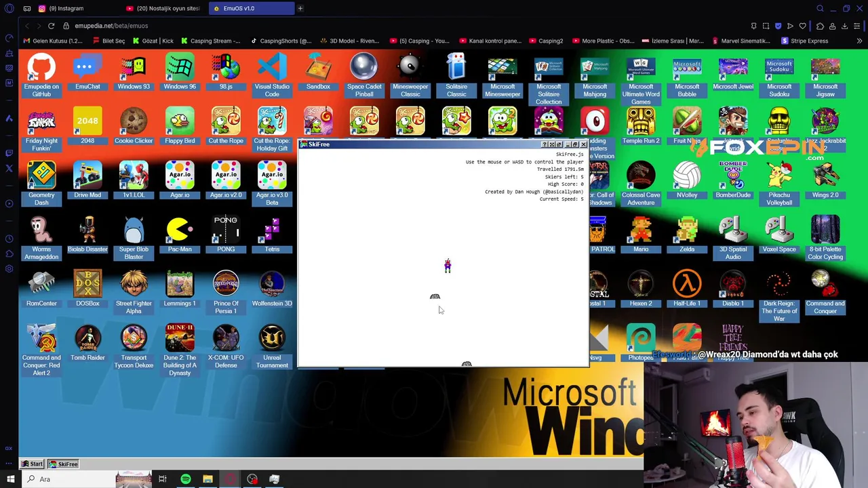868x488 pixels.
Task: Launch Agar.io v3.0 Beta icon
Action: (272, 184)
